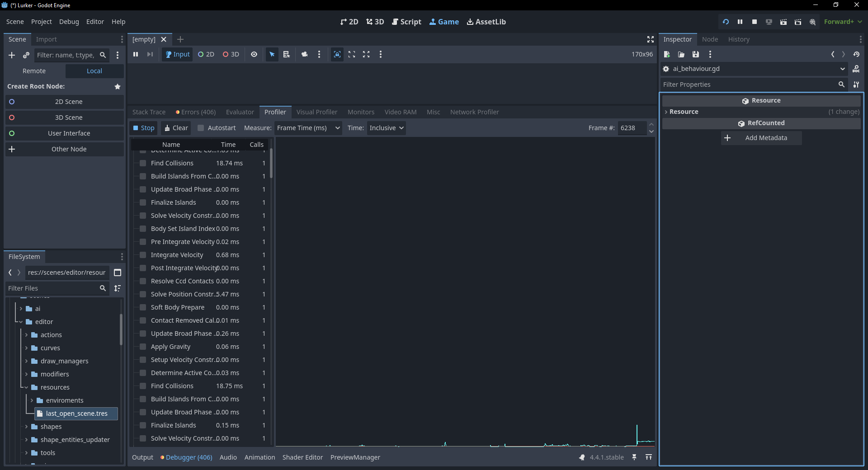Click the Add Metadata button

[x=761, y=138]
